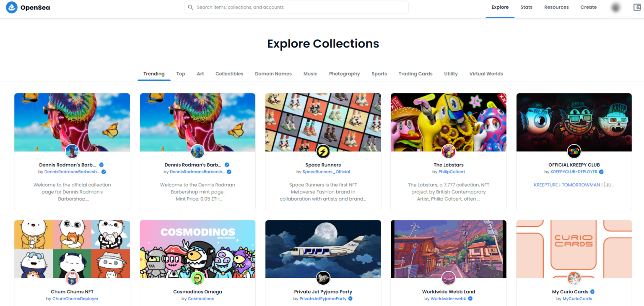Open the profile avatar in the top bar
The height and width of the screenshot is (306, 644).
pyautogui.click(x=615, y=7)
